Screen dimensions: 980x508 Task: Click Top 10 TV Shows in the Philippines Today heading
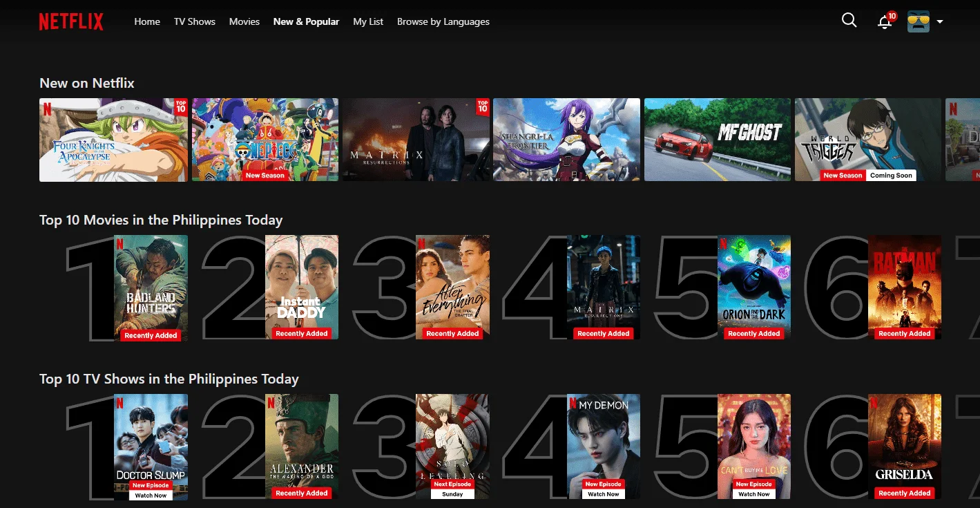click(169, 379)
